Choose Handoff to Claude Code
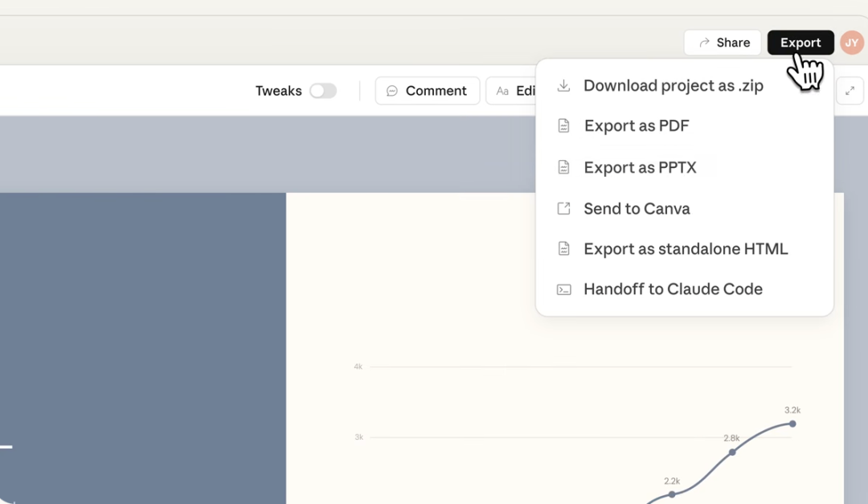 pos(673,289)
